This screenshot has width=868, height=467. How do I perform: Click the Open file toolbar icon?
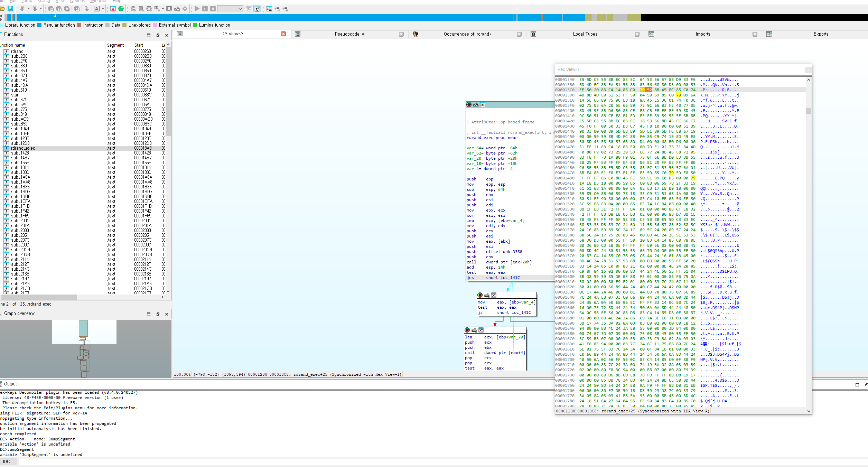coord(2,9)
